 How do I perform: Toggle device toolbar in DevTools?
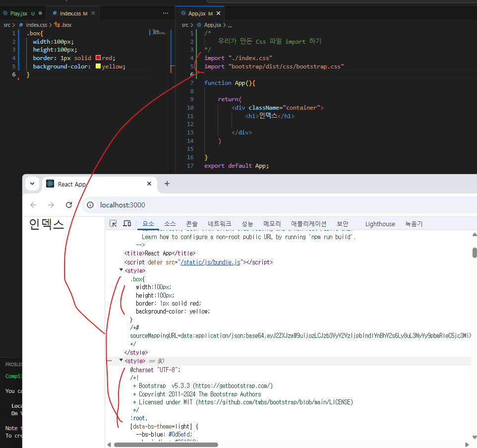[x=127, y=224]
